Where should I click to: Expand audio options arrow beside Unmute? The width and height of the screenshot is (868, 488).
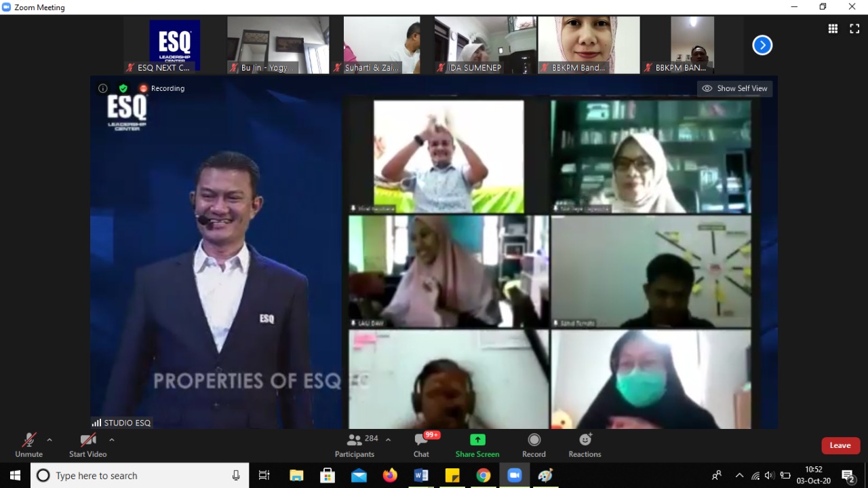(x=50, y=440)
